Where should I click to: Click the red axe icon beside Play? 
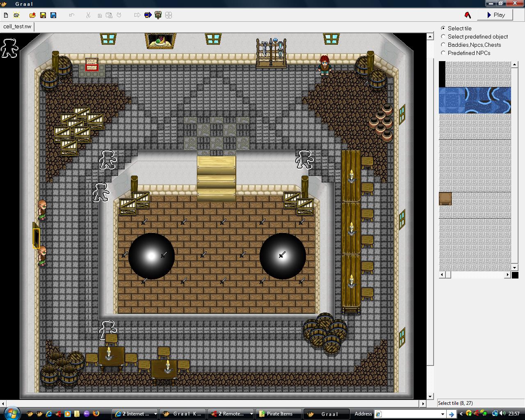468,15
